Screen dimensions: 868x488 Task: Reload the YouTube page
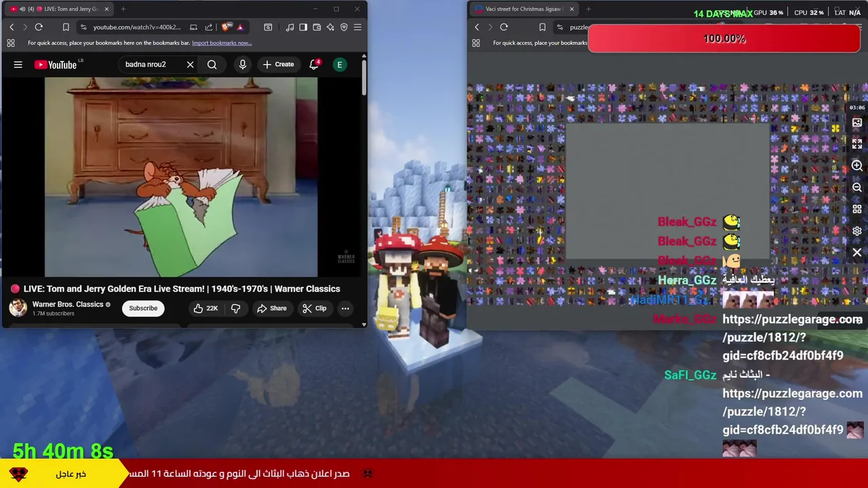[39, 27]
